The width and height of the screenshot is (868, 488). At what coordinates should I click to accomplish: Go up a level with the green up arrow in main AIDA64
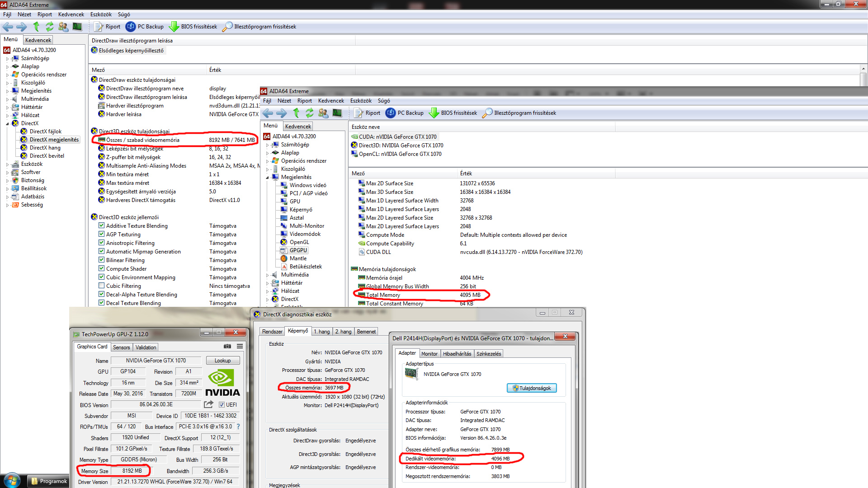tap(36, 27)
